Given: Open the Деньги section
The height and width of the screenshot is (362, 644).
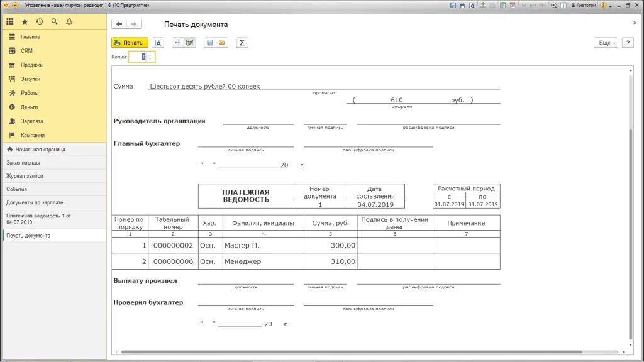Looking at the screenshot, I should (29, 107).
